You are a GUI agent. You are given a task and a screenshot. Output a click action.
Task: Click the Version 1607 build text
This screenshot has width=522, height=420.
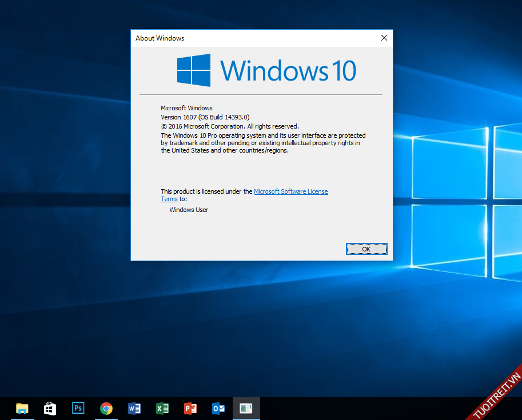205,117
